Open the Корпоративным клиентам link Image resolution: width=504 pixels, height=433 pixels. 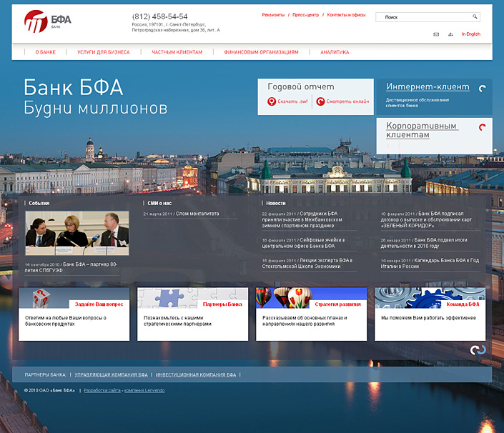(422, 130)
